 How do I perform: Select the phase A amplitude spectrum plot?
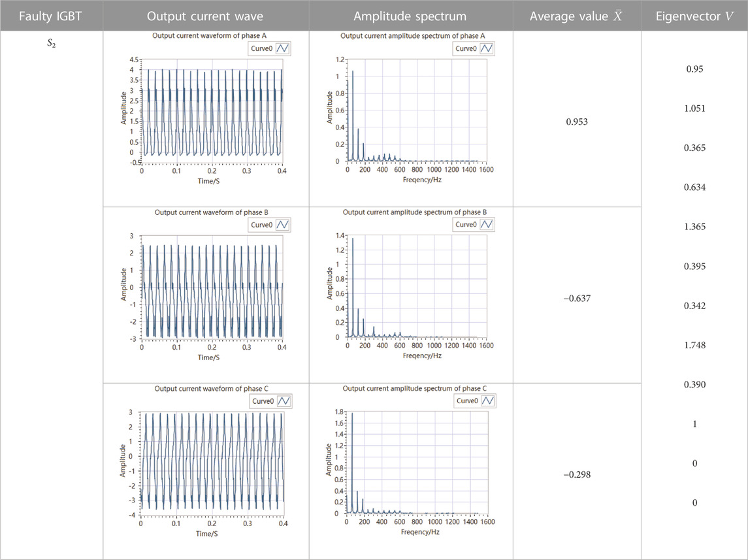[x=417, y=110]
